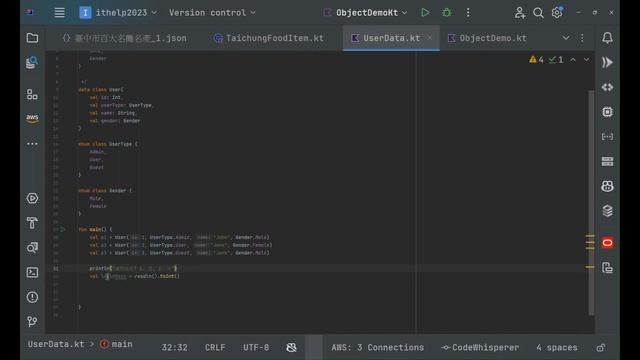This screenshot has width=640, height=360.
Task: Click the CPU chip icon in right sidebar
Action: (607, 112)
